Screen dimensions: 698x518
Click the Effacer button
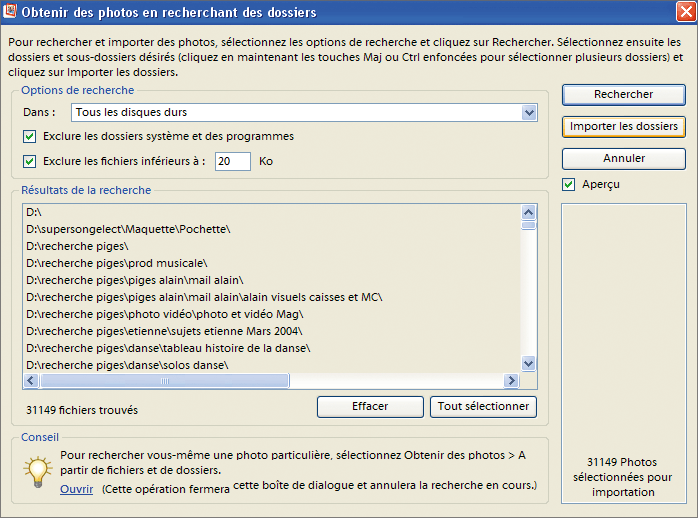[370, 407]
